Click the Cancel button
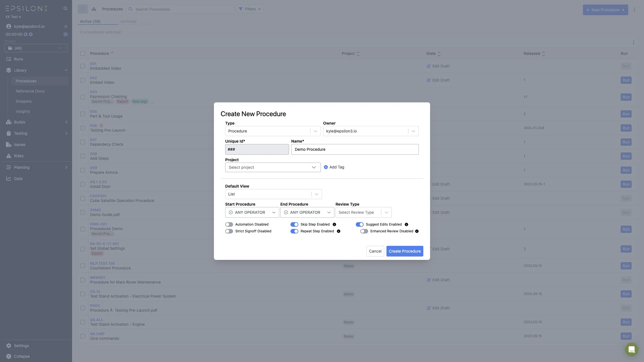This screenshot has height=362, width=644. pyautogui.click(x=375, y=251)
